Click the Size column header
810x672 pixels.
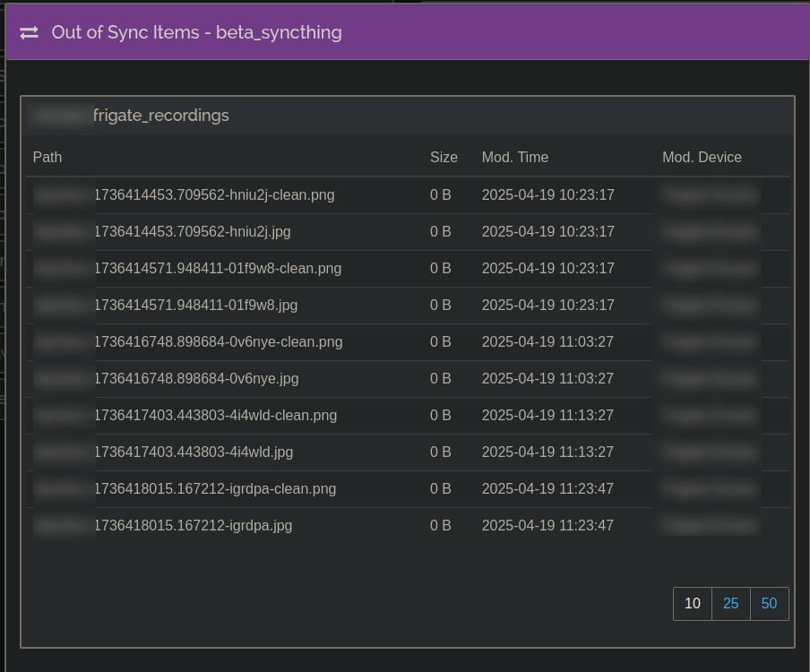pyautogui.click(x=444, y=157)
